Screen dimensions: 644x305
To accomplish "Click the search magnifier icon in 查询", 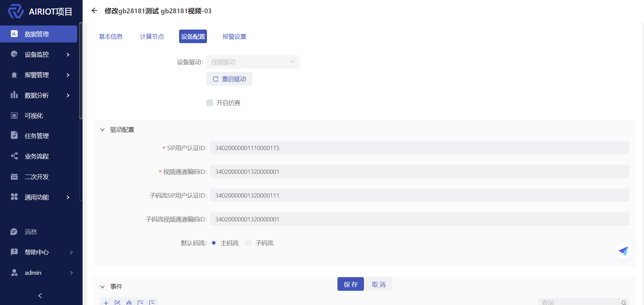I will (624, 303).
